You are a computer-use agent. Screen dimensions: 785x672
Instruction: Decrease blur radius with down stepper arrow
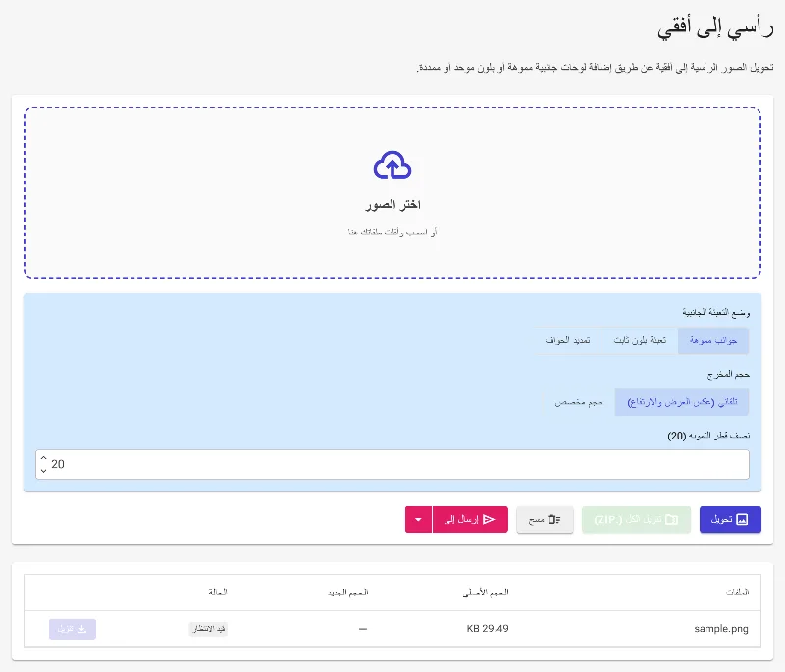tap(43, 470)
